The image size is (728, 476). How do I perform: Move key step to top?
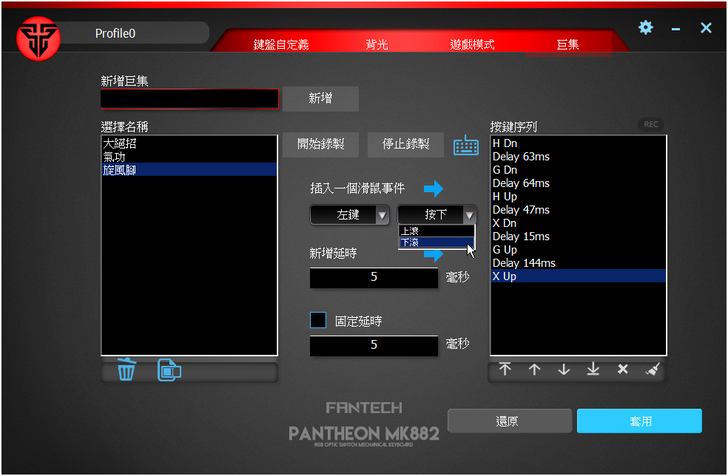coord(505,369)
